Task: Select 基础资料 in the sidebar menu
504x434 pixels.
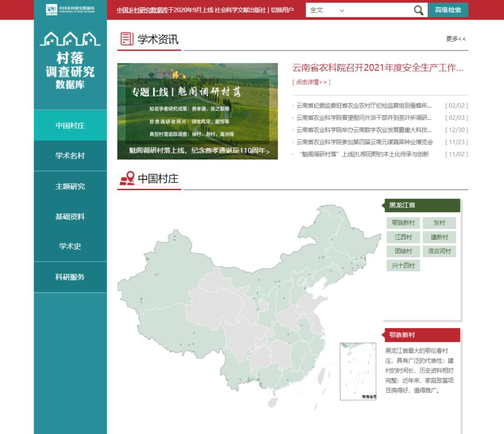Action: click(x=70, y=217)
